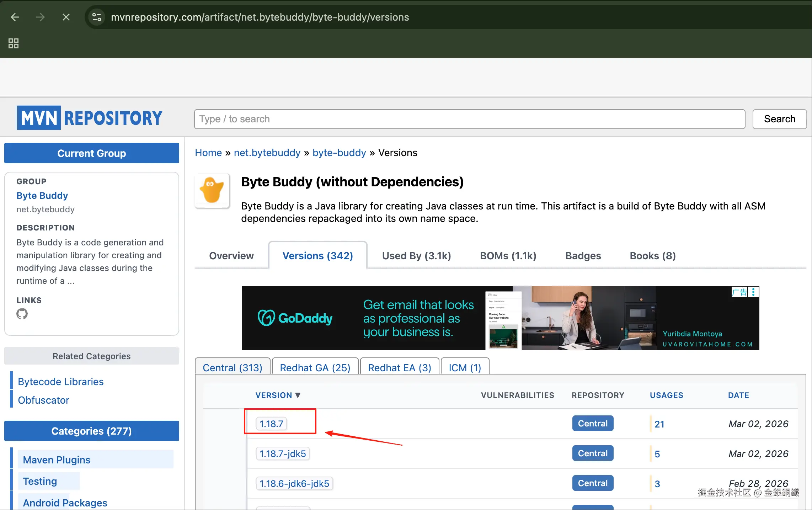812x510 pixels.
Task: Switch to the Used By (3.1k) tab
Action: (x=416, y=256)
